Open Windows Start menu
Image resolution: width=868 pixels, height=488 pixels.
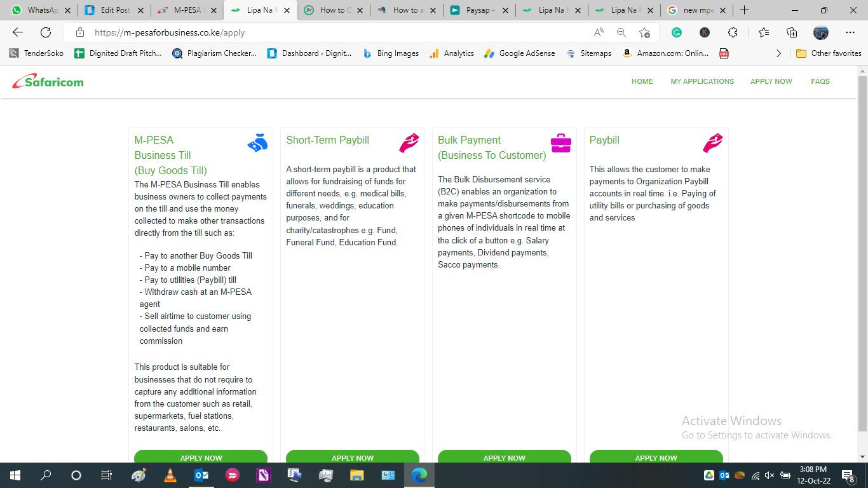point(15,475)
